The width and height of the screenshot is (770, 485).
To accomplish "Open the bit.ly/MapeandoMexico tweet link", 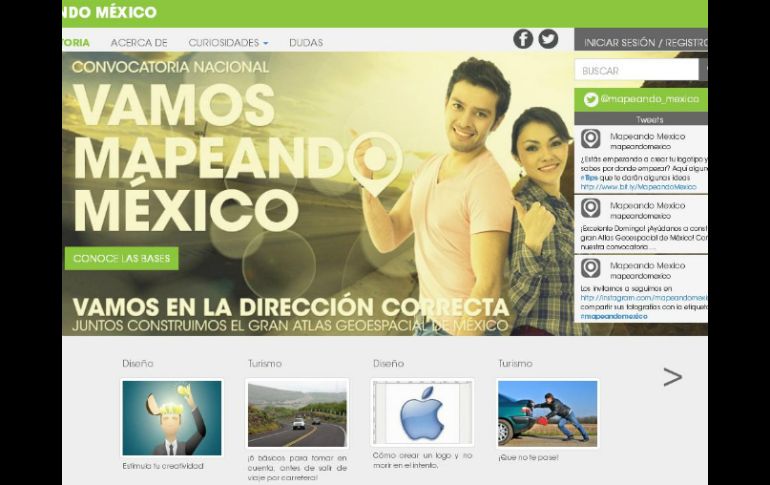I will [x=638, y=187].
